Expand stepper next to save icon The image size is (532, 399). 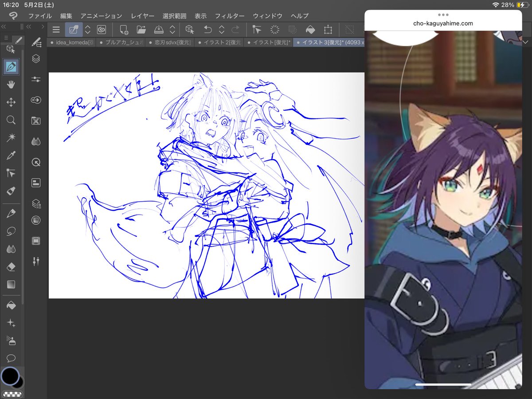pyautogui.click(x=172, y=30)
